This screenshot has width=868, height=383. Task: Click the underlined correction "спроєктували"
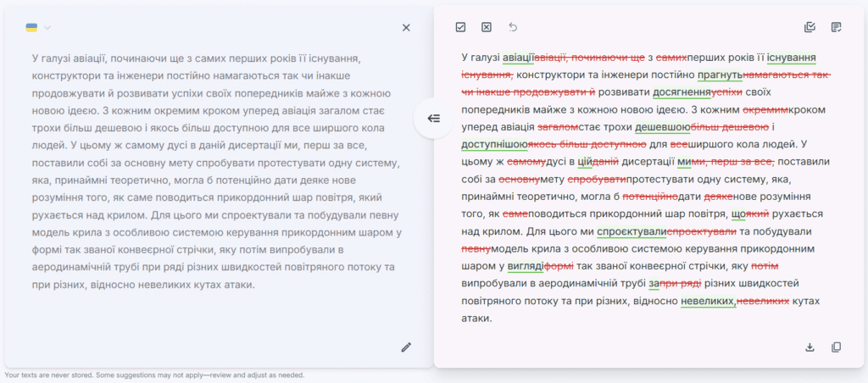632,231
